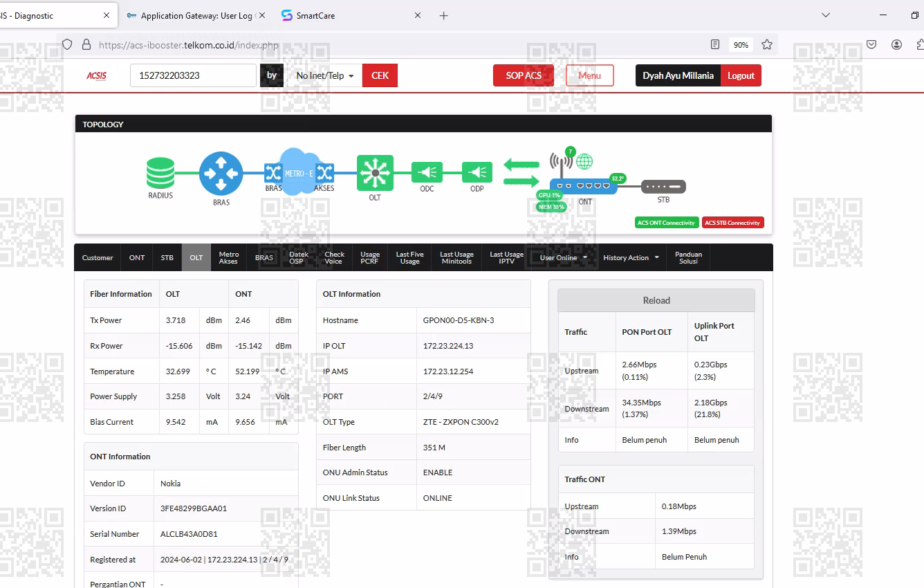Click the Logout button
This screenshot has height=588, width=924.
pyautogui.click(x=741, y=75)
